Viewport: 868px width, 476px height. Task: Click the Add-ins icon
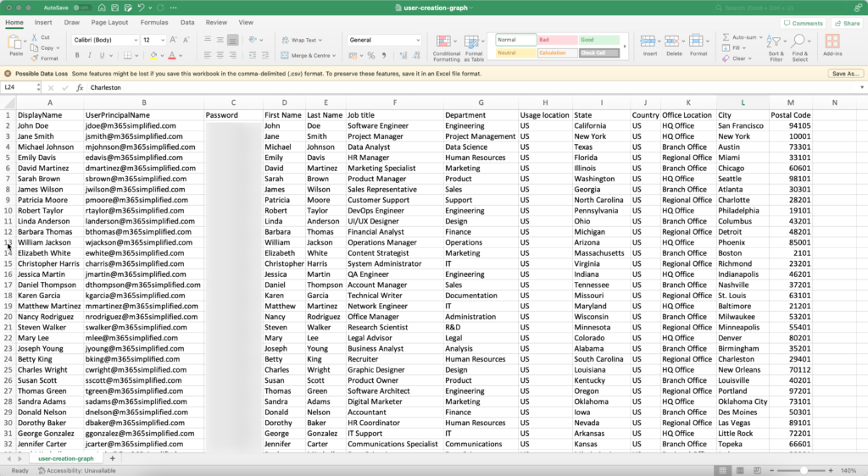click(832, 46)
